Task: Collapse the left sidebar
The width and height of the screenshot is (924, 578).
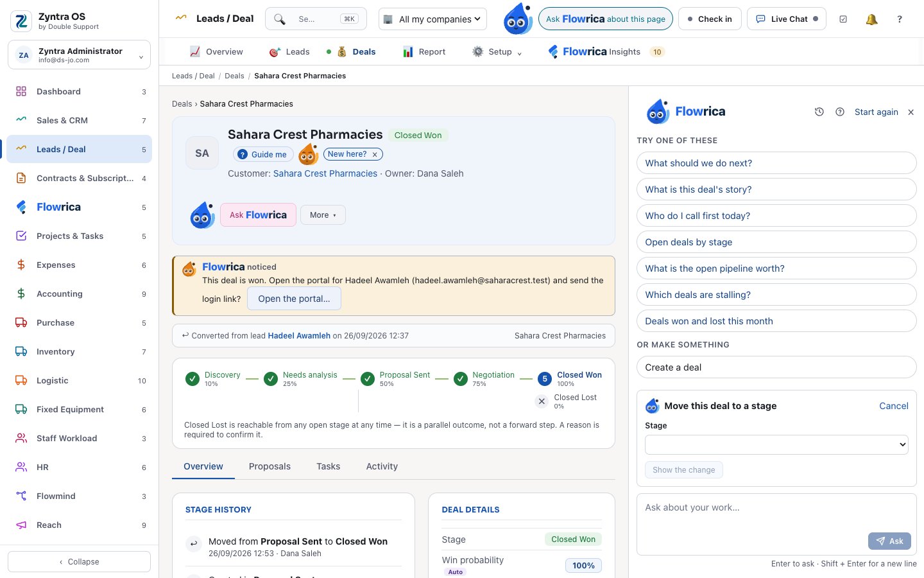Action: [80, 562]
